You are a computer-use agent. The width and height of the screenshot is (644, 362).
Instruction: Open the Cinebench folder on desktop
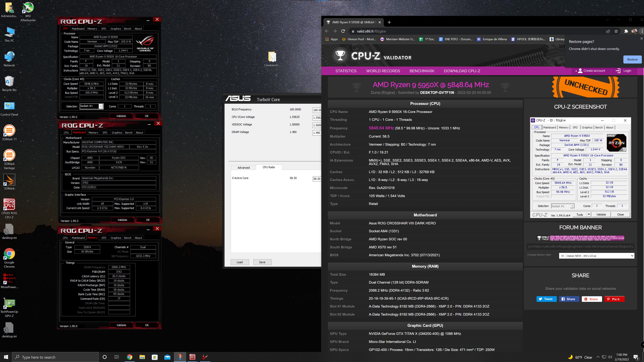point(272,59)
